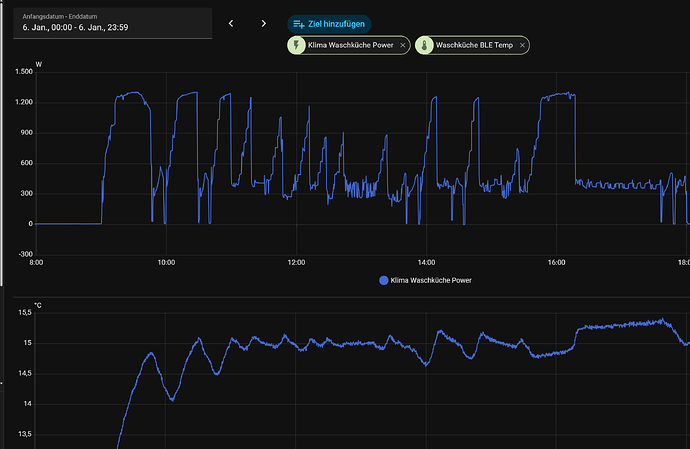Remove the Klima Waschküche Power chip
The height and width of the screenshot is (449, 690).
tap(403, 45)
